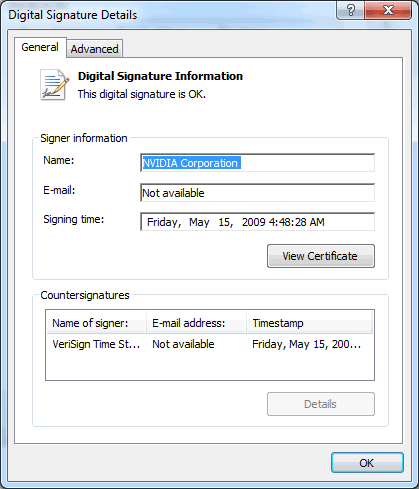The image size is (419, 489).
Task: Sort by E-mail address column header
Action: click(x=196, y=323)
